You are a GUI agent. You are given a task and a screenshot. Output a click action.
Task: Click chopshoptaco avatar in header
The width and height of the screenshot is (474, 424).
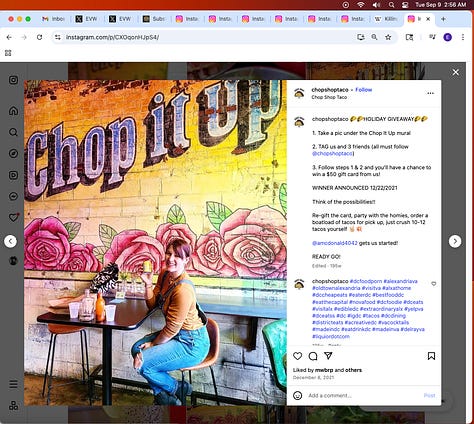tap(299, 94)
